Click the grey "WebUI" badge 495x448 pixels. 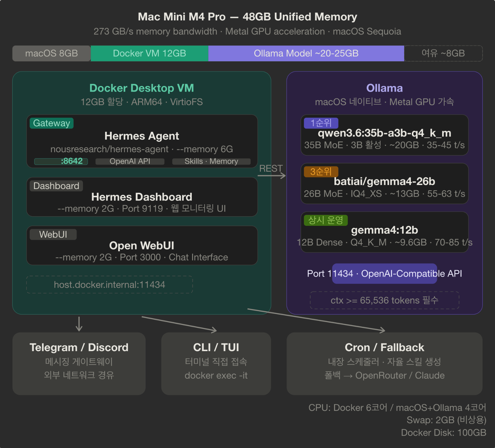(53, 235)
